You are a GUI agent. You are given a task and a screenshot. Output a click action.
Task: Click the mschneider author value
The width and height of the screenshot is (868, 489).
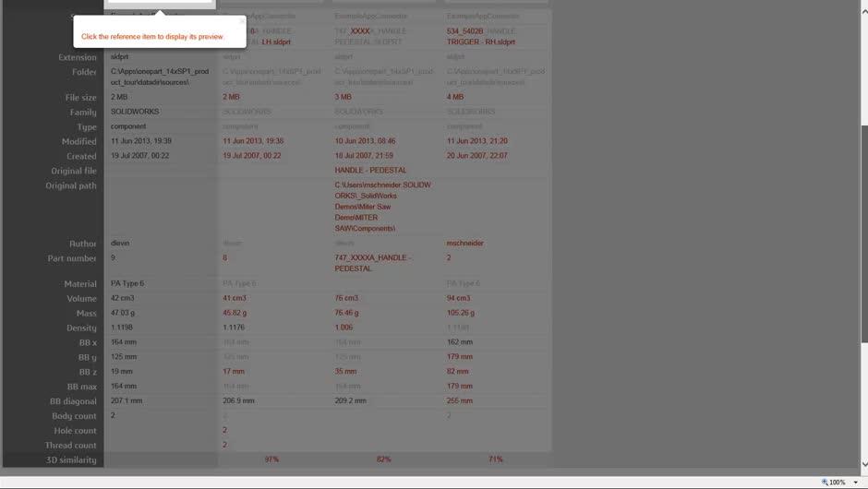click(465, 244)
